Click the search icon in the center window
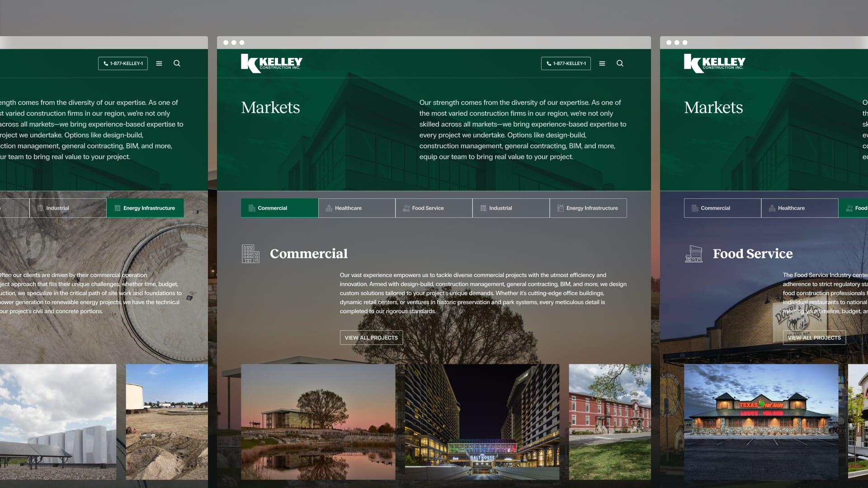868x488 pixels. pos(620,63)
